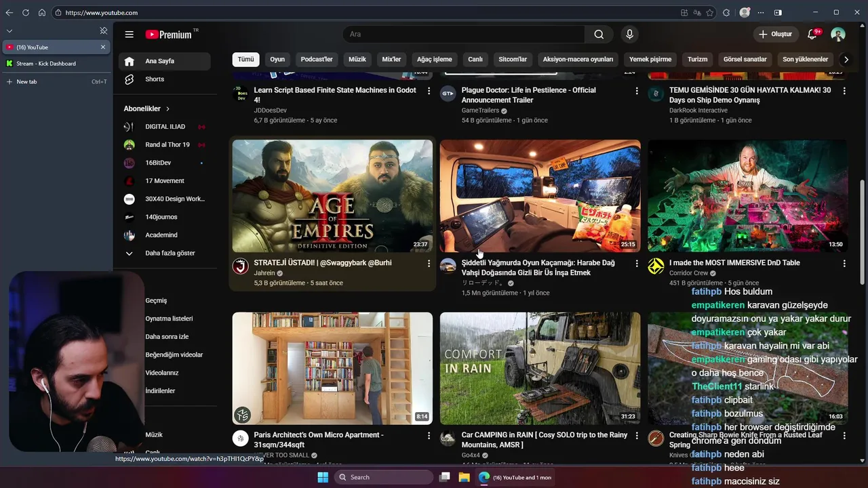
Task: Open Beğendiğim videolar list
Action: [x=174, y=354]
